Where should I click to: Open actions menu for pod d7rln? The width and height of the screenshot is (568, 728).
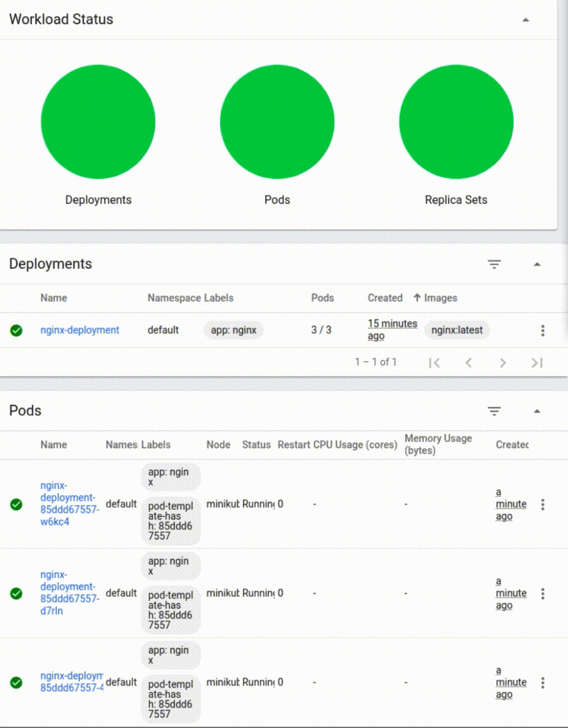tap(543, 593)
